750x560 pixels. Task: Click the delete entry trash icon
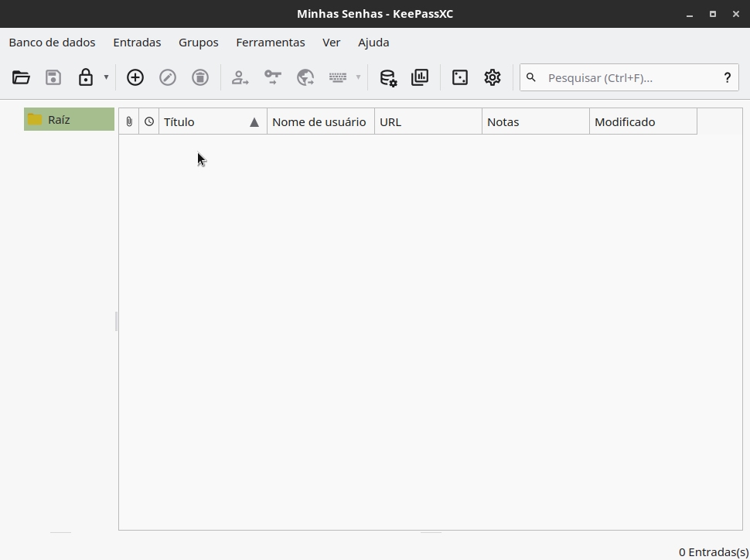(200, 77)
